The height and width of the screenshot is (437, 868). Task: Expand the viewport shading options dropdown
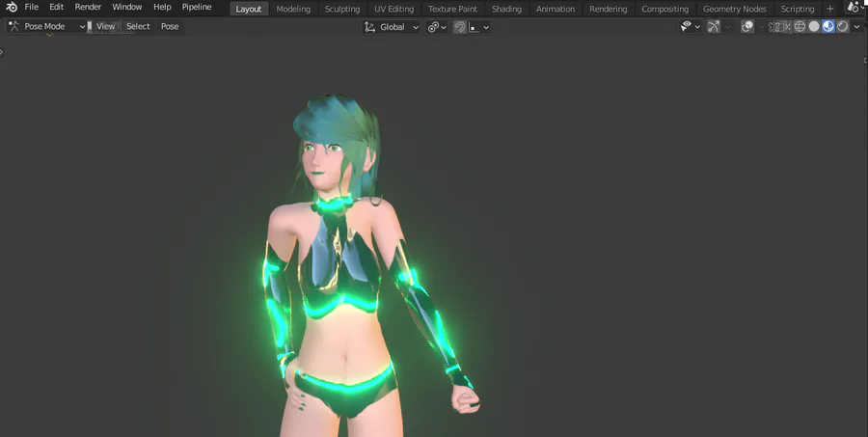857,27
